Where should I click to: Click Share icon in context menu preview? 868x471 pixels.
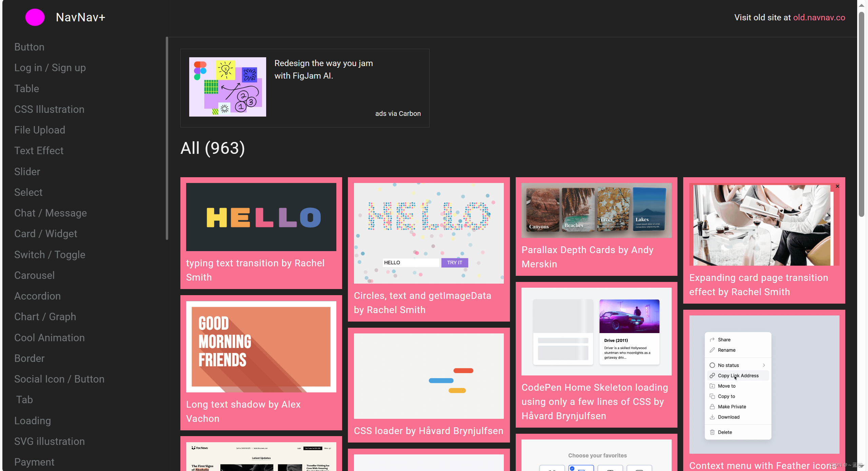[x=712, y=340]
